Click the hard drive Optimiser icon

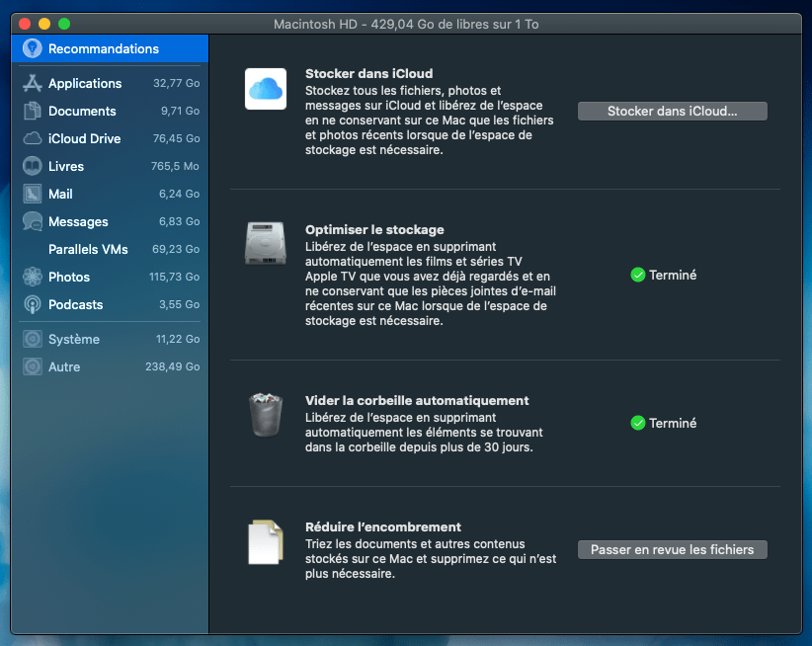(x=265, y=243)
